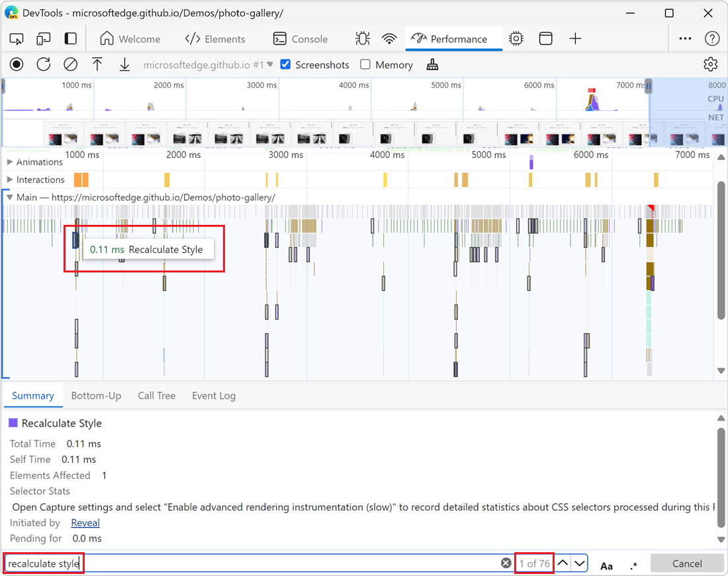728x576 pixels.
Task: Enable the Memory checkbox
Action: pyautogui.click(x=365, y=64)
